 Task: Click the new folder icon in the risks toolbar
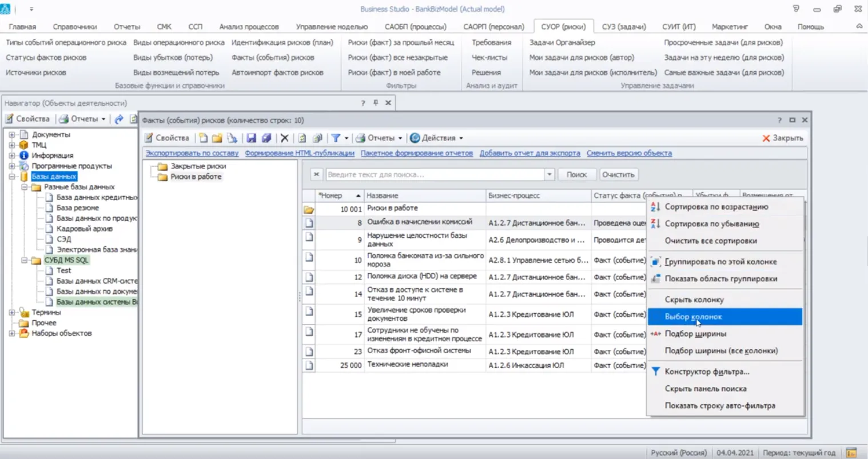[x=217, y=138]
